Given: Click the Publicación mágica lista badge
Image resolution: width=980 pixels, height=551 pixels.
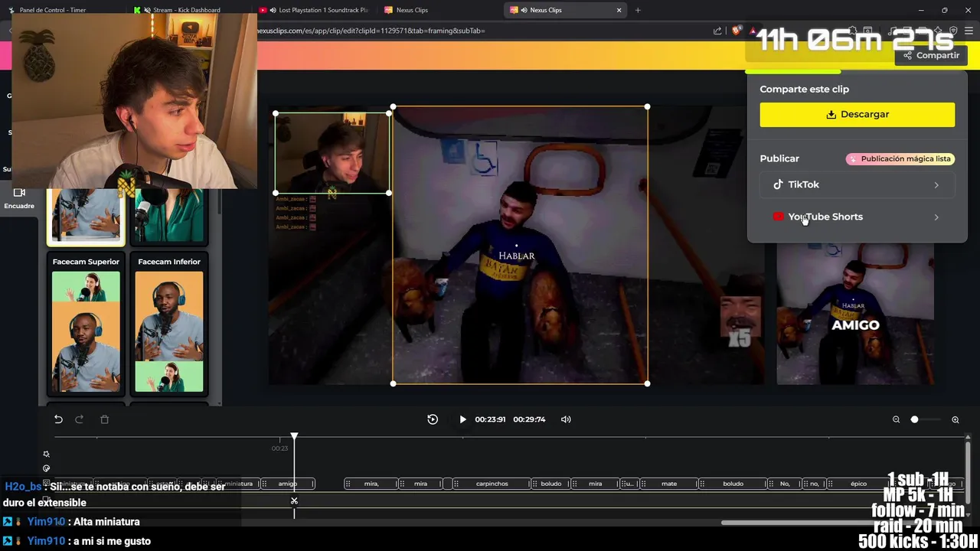Looking at the screenshot, I should [x=900, y=159].
